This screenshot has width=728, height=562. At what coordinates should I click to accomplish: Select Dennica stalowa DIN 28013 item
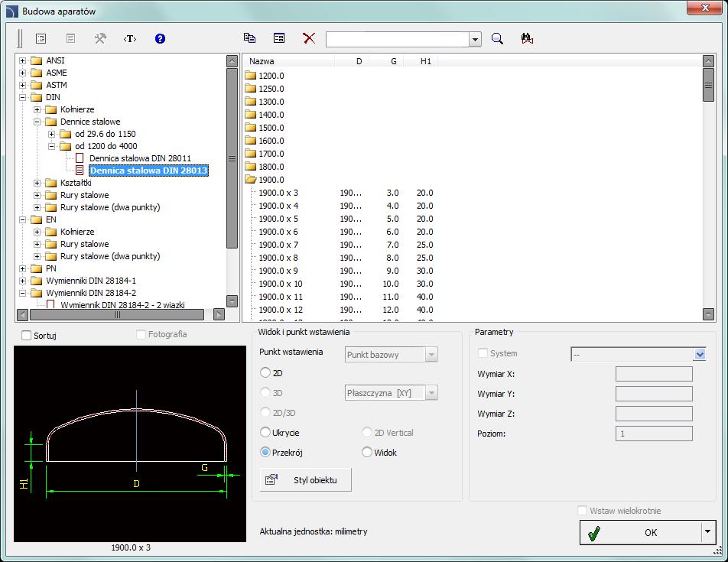148,171
